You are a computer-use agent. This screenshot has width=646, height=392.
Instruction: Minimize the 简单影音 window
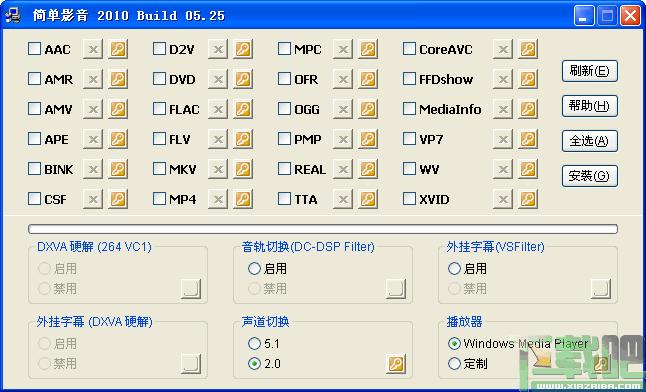[584, 16]
